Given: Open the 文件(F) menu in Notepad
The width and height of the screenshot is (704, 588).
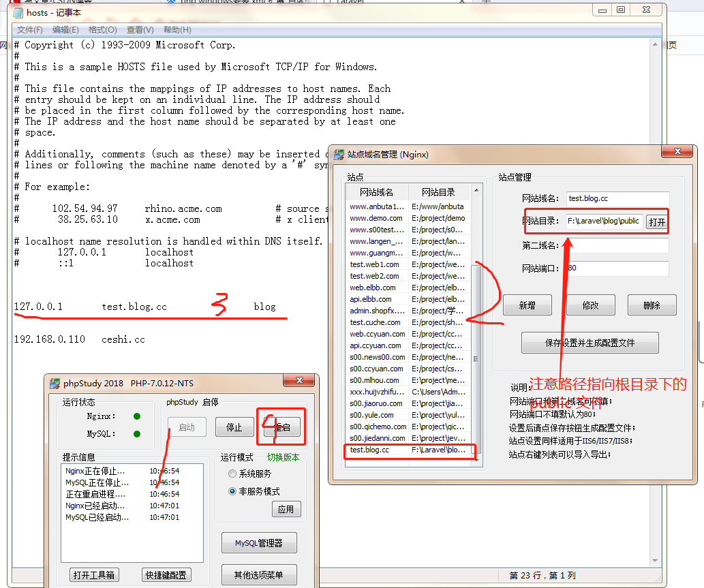Looking at the screenshot, I should 29,29.
